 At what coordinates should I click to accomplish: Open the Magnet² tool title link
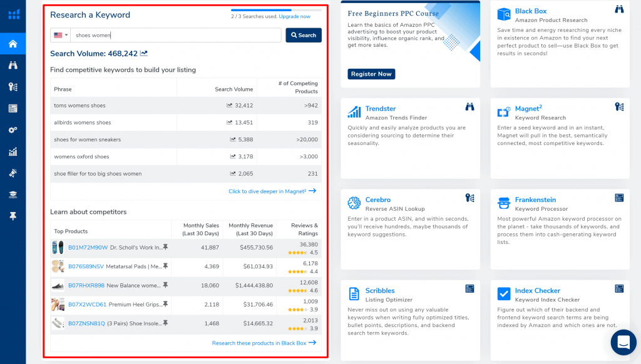point(528,108)
